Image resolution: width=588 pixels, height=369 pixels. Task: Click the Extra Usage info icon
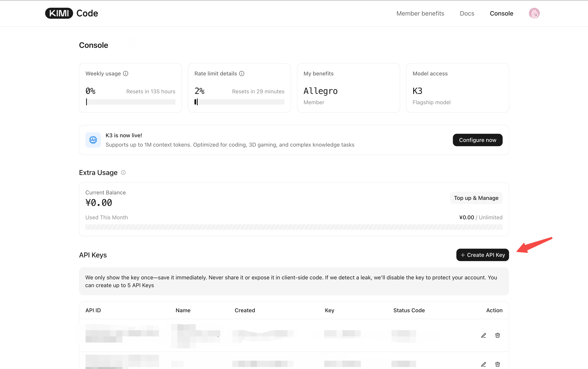click(x=123, y=172)
